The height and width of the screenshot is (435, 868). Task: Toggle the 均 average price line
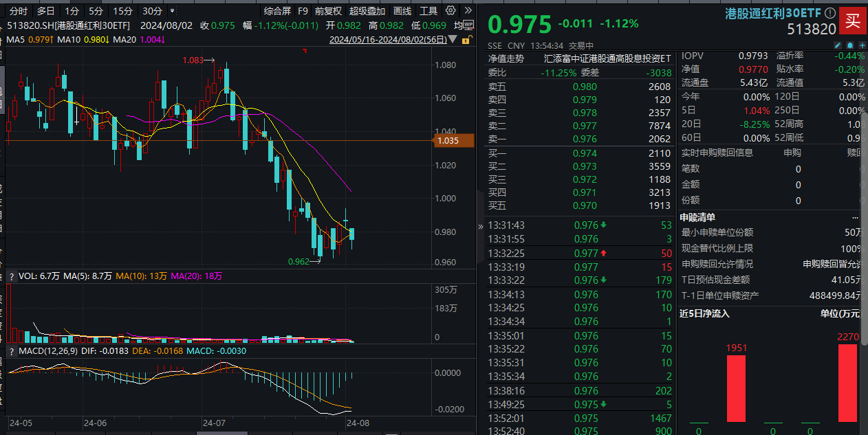[458, 25]
